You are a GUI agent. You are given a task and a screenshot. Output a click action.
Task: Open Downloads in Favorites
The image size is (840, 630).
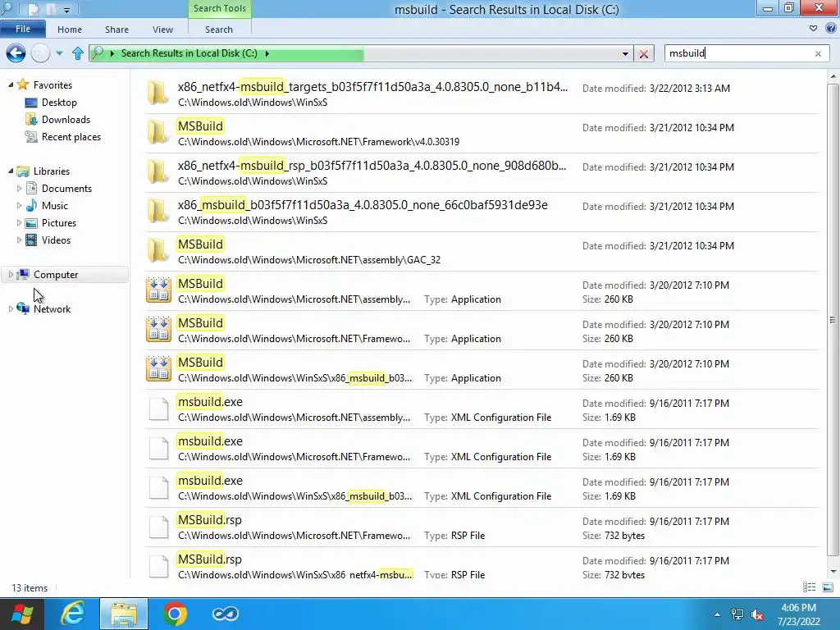click(x=66, y=120)
